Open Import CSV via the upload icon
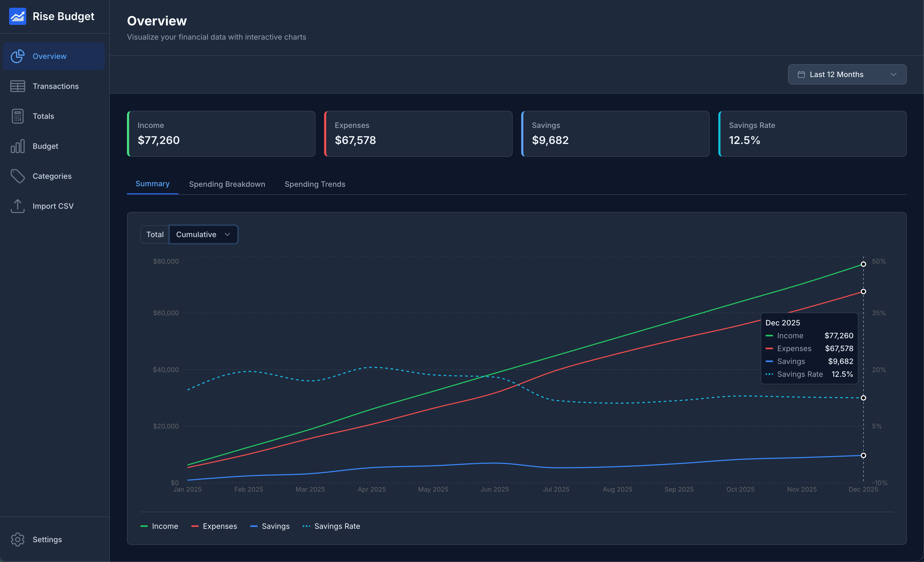Screen dimensions: 924x562 pyautogui.click(x=18, y=206)
